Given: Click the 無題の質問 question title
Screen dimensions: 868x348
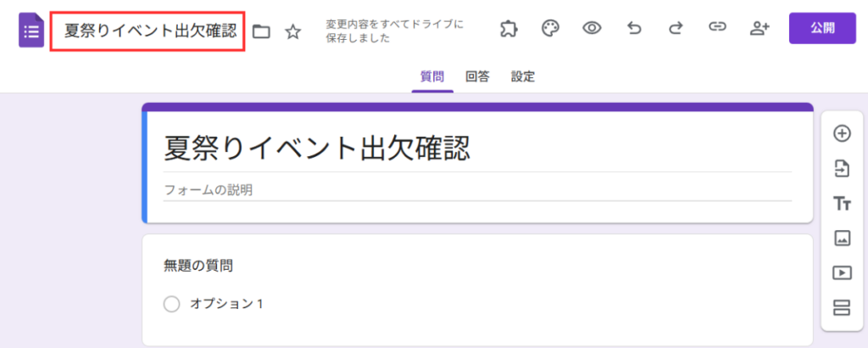Looking at the screenshot, I should coord(198,267).
